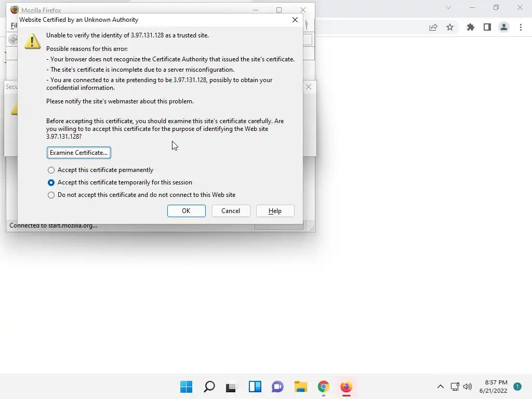The width and height of the screenshot is (532, 399).
Task: Open Chrome profile avatar
Action: click(504, 28)
